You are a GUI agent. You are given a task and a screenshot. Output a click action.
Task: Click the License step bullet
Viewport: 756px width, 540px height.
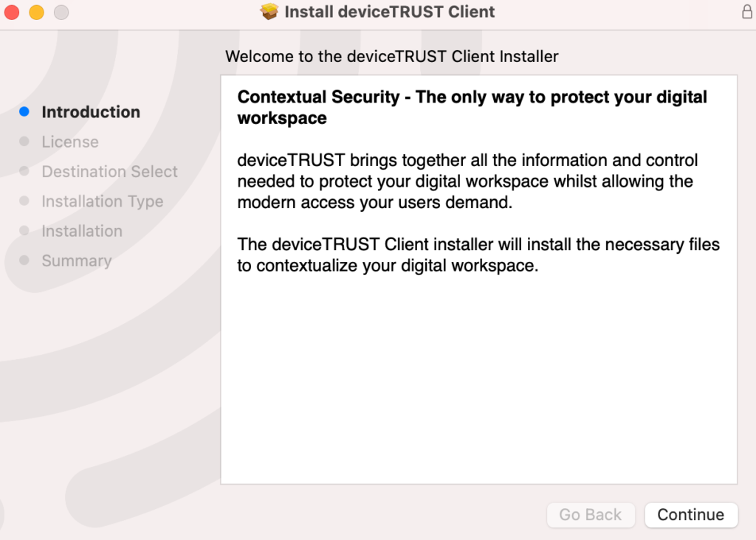23,142
